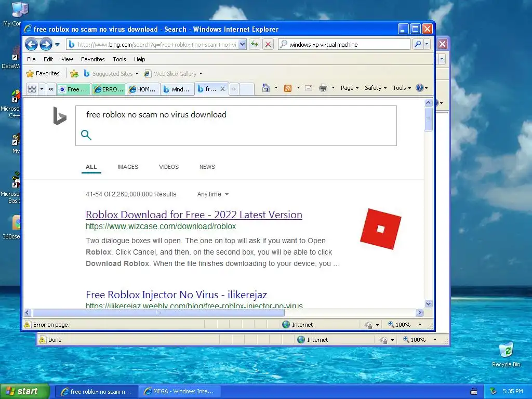
Task: Open 'Roblox Download for Free - 2022' result
Action: (194, 215)
